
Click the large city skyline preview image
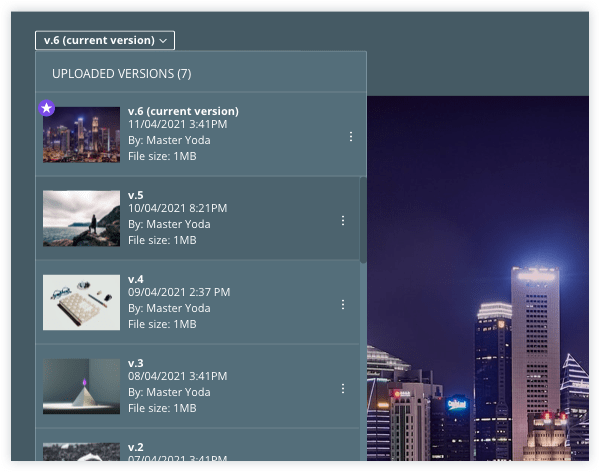coord(478,278)
